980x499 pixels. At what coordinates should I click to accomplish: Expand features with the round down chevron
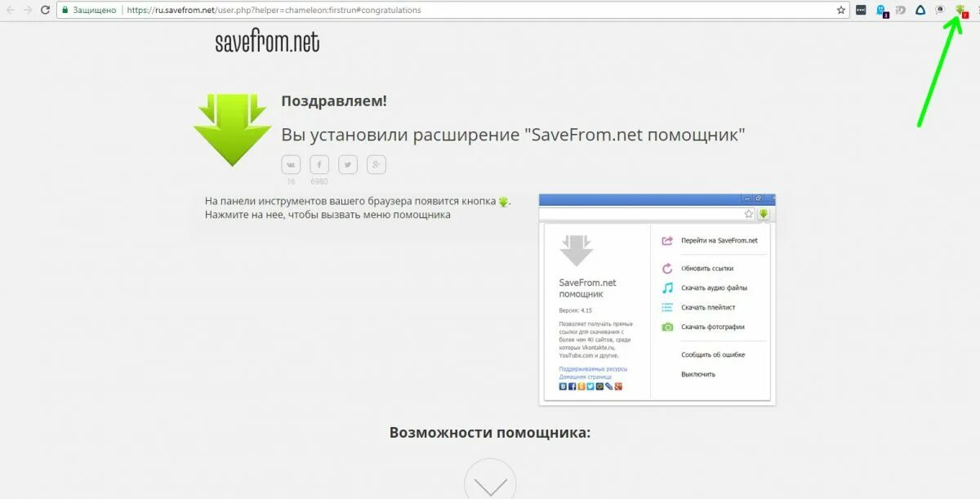point(490,482)
